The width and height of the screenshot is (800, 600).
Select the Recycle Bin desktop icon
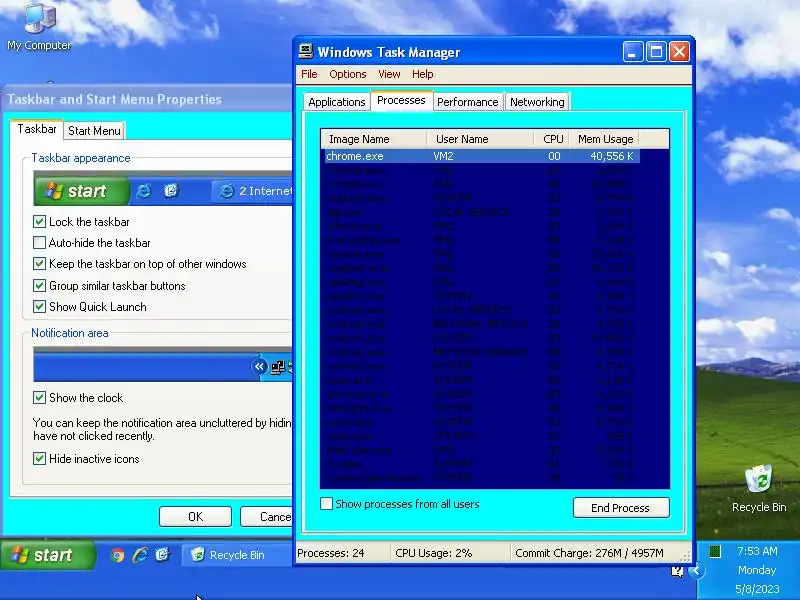pos(759,488)
